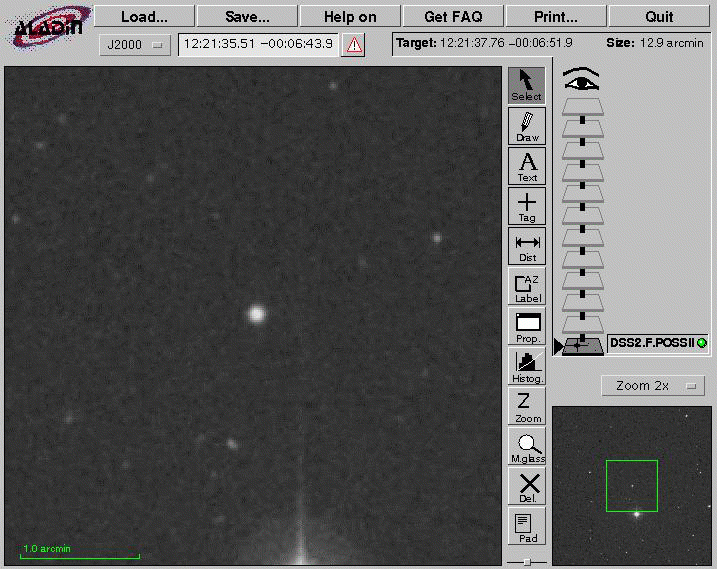Select the DSS2.F.POSSII plane label
The width and height of the screenshot is (717, 569).
[652, 343]
